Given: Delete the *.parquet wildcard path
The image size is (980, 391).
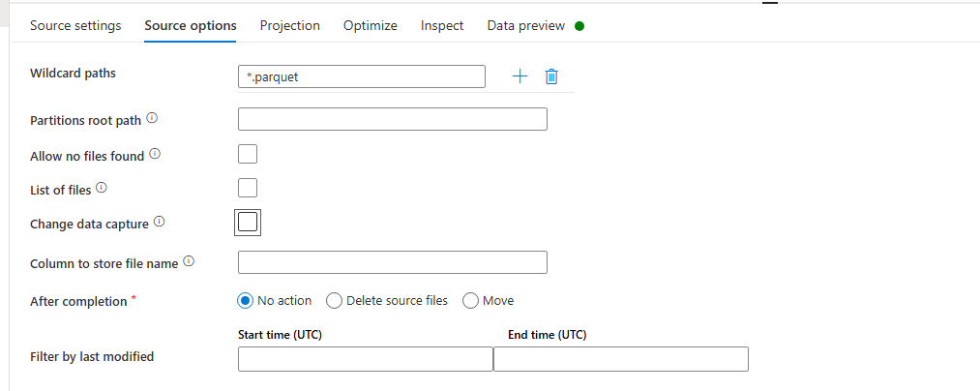Looking at the screenshot, I should 551,76.
